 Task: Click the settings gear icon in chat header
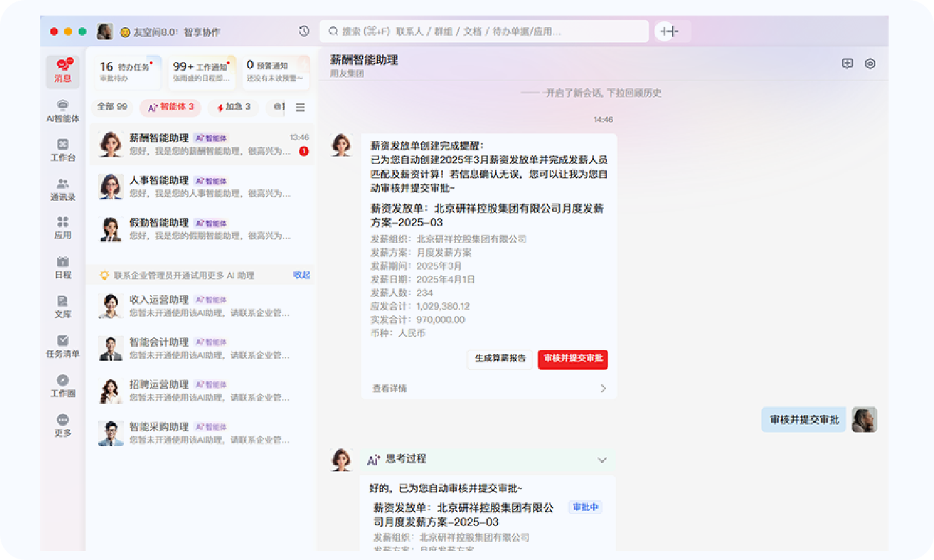870,64
